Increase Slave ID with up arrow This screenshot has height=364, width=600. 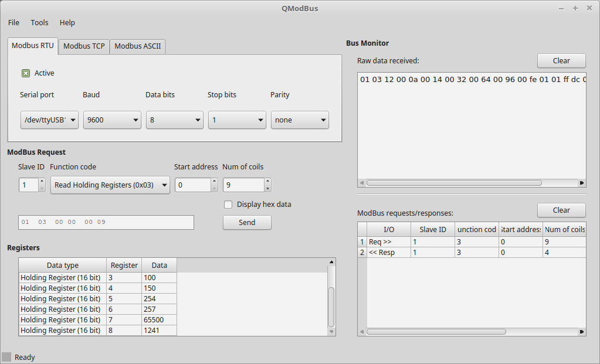pos(42,181)
